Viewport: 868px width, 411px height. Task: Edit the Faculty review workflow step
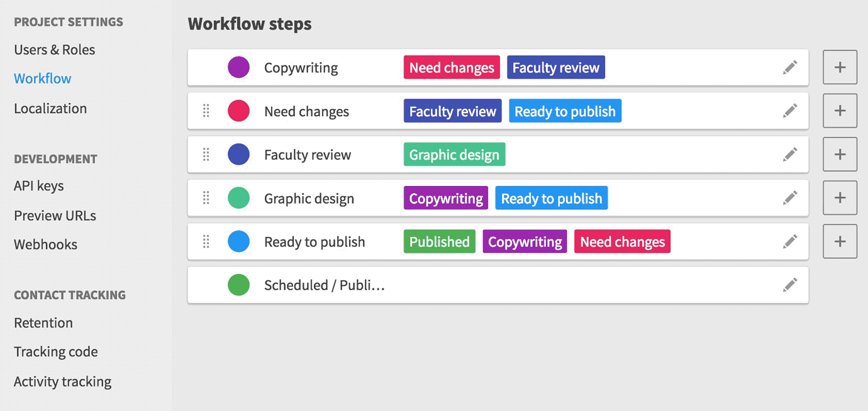pos(790,154)
